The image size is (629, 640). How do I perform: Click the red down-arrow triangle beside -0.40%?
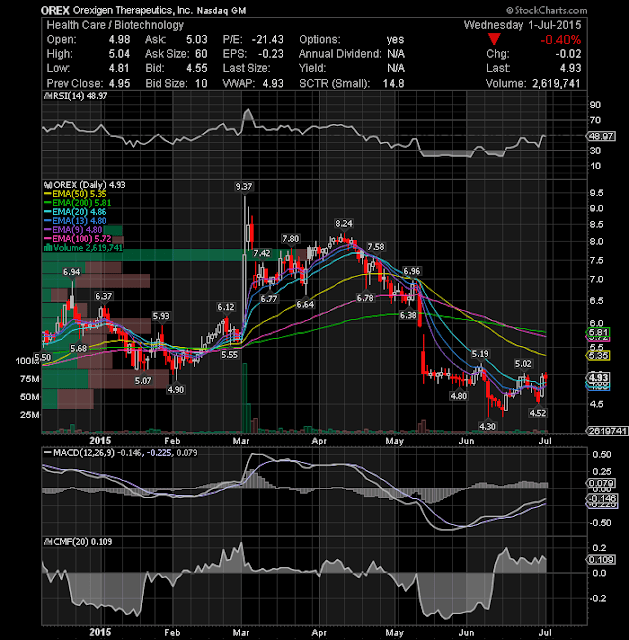(494, 40)
